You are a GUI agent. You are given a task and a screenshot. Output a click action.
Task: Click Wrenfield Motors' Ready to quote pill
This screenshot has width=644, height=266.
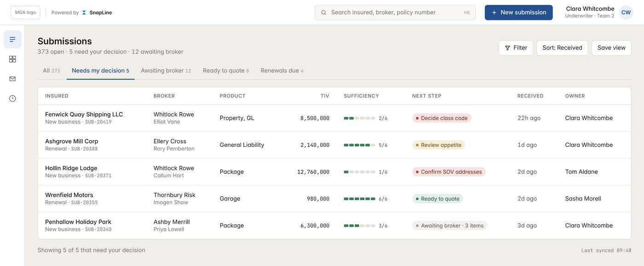[437, 199]
